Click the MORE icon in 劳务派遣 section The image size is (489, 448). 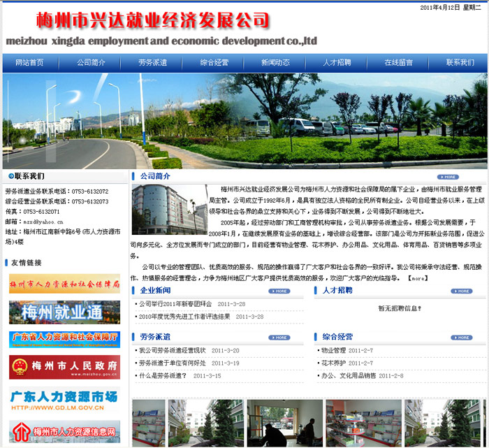pos(279,337)
